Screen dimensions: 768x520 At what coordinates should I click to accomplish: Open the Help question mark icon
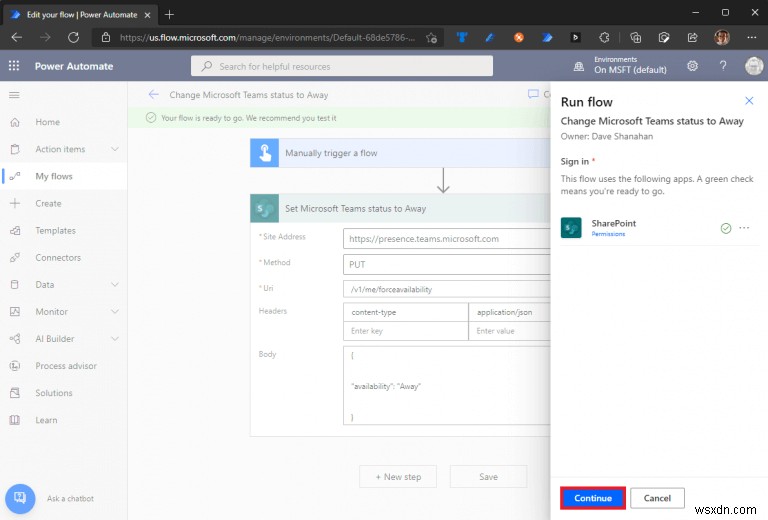pyautogui.click(x=723, y=66)
